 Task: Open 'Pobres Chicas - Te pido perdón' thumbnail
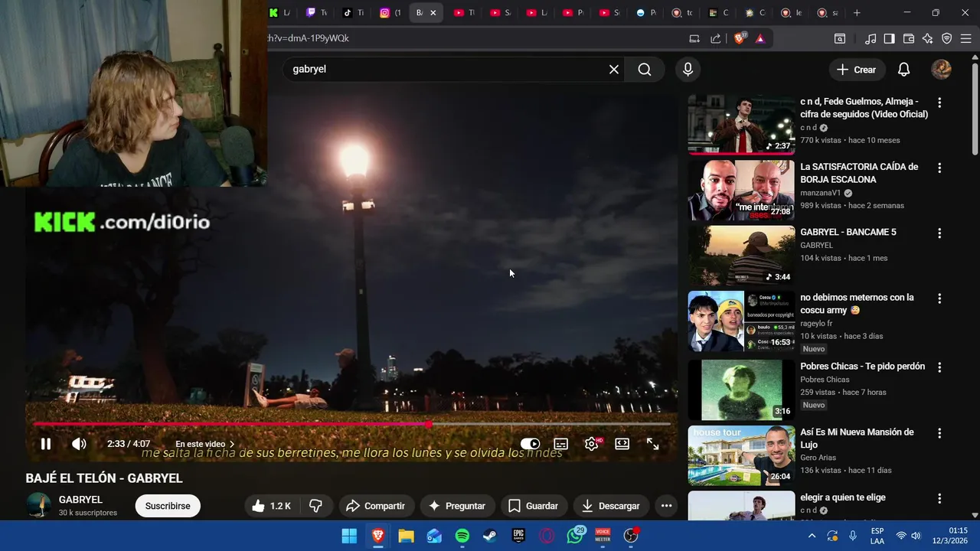point(741,390)
